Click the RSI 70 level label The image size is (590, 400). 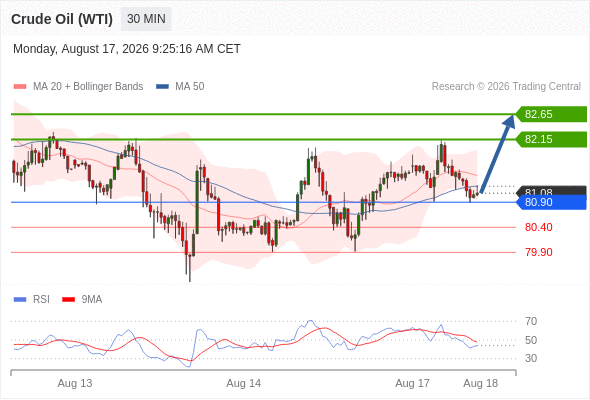[x=531, y=321]
